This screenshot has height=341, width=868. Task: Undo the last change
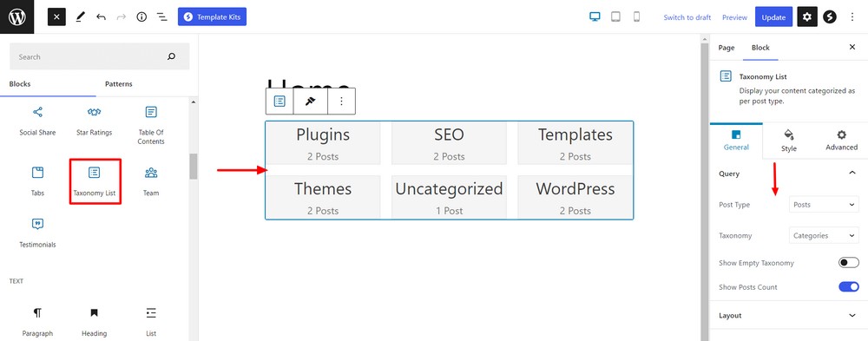(101, 17)
